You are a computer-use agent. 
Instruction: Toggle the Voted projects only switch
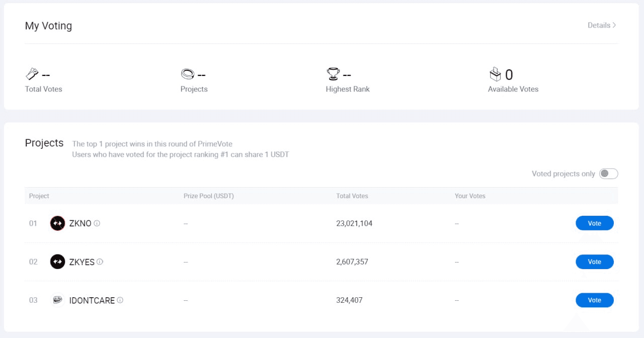(x=609, y=174)
